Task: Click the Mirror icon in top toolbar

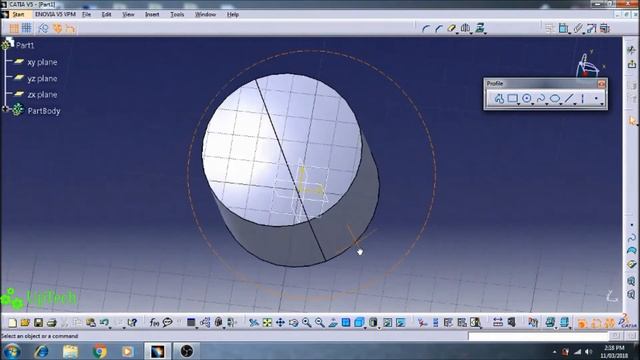Action: point(465,28)
